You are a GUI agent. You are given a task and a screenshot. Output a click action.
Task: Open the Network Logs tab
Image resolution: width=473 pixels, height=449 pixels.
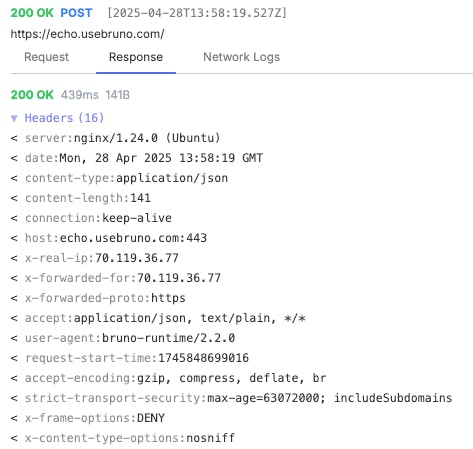[242, 57]
